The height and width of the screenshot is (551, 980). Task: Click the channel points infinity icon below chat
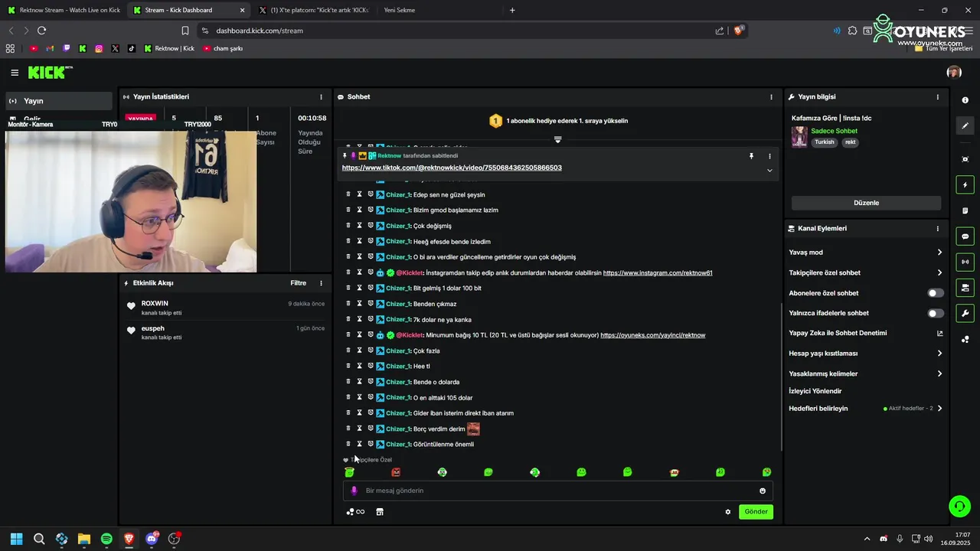point(356,512)
